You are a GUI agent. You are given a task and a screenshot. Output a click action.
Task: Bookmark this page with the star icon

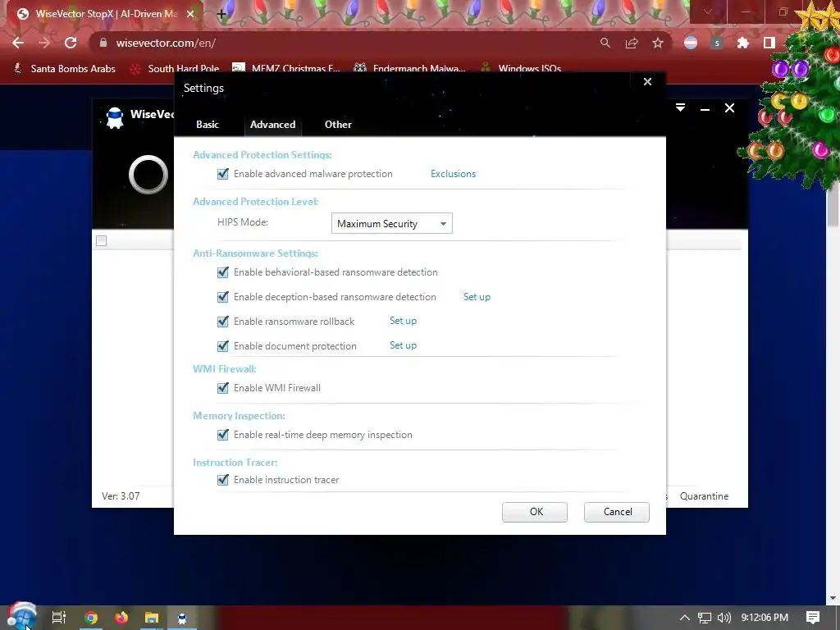[658, 43]
